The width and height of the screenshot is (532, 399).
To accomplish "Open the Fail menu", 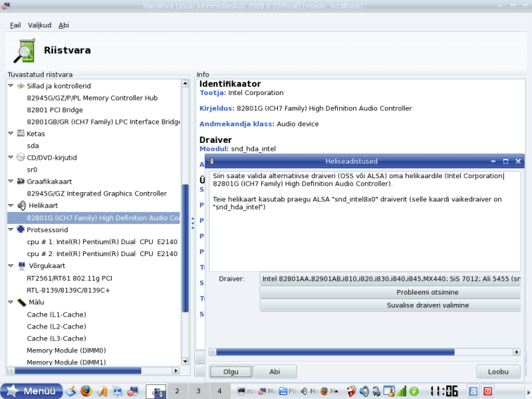I will pos(15,25).
